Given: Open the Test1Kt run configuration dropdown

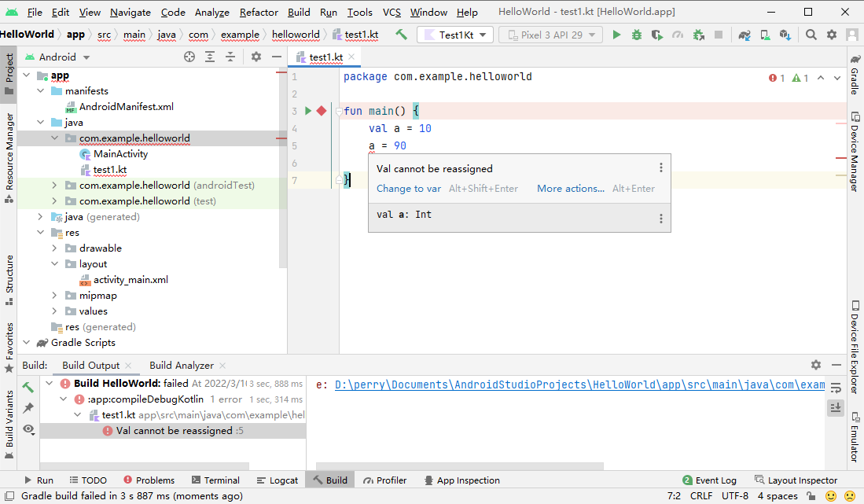Looking at the screenshot, I should click(454, 35).
